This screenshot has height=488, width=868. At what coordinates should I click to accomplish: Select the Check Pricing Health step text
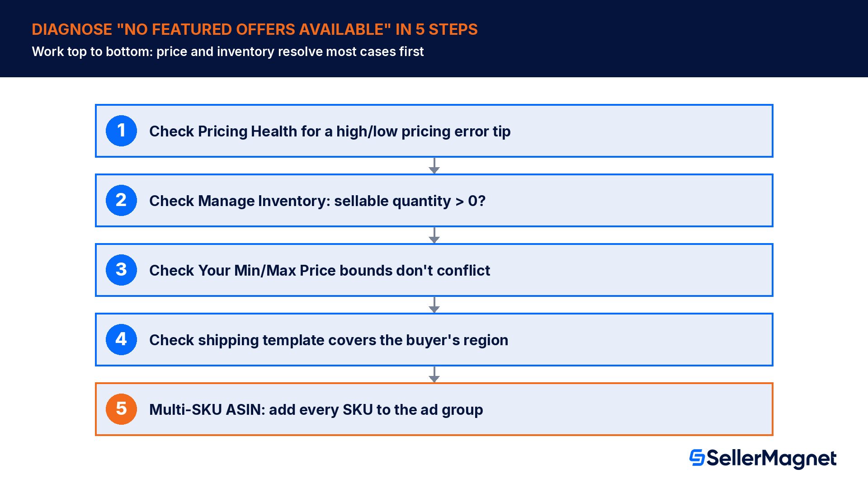click(330, 131)
